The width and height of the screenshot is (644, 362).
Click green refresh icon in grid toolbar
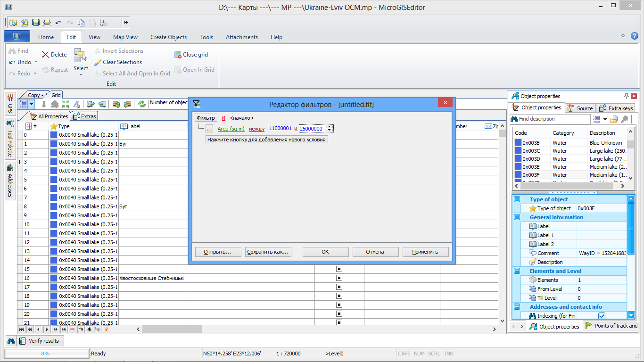(141, 104)
